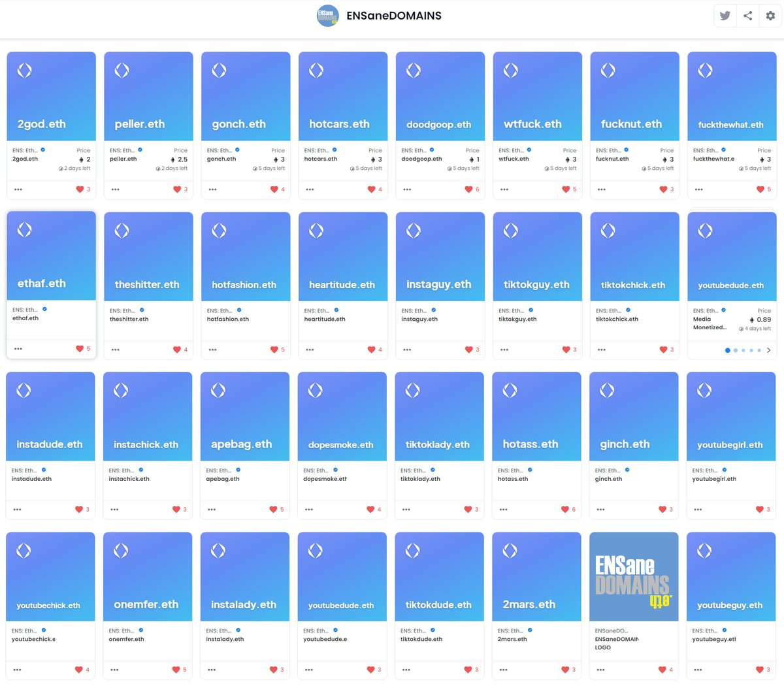The height and width of the screenshot is (686, 784).
Task: Favorite fucknut.eth with the heart icon
Action: [663, 189]
